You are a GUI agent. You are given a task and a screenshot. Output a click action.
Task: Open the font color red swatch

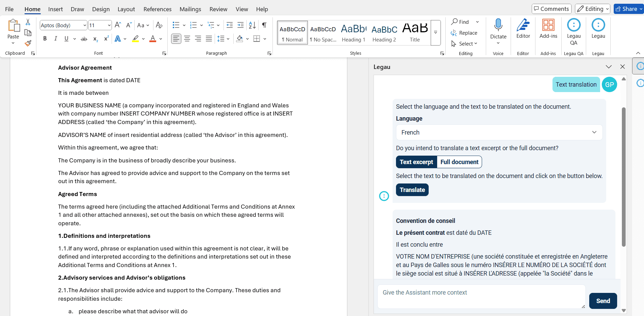point(153,39)
